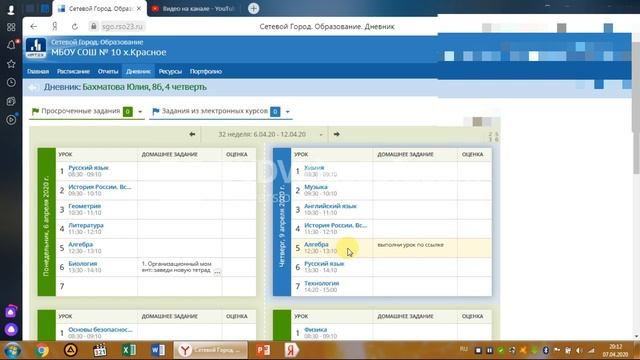Image resolution: width=640 pixels, height=360 pixels.
Task: Expand the Просроченные задания dropdown
Action: [140, 111]
